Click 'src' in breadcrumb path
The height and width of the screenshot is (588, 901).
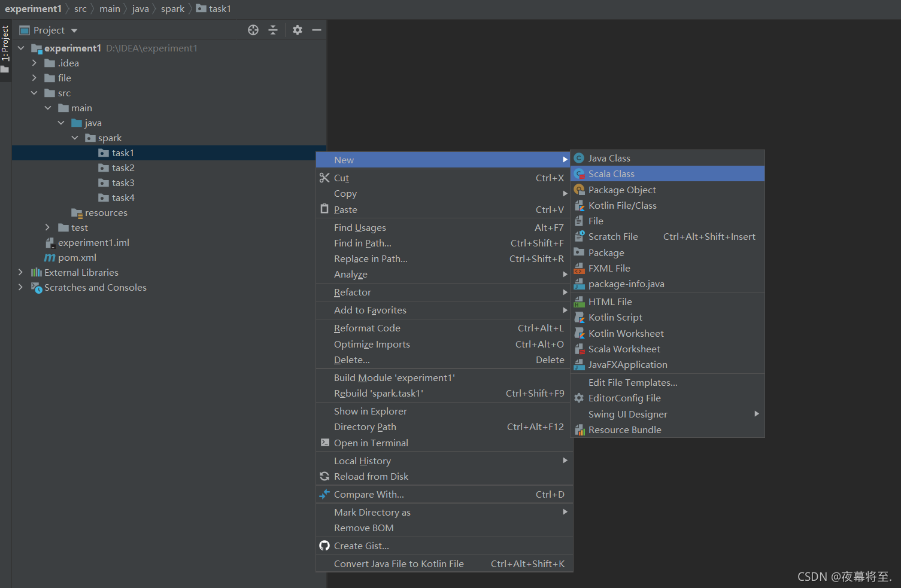(x=80, y=8)
